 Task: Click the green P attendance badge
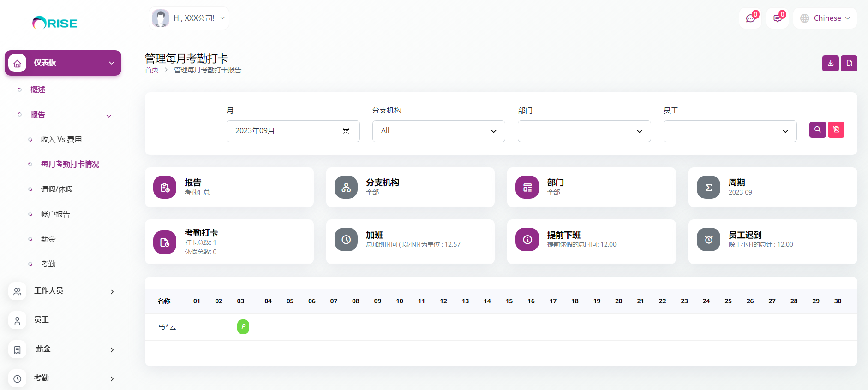(243, 327)
